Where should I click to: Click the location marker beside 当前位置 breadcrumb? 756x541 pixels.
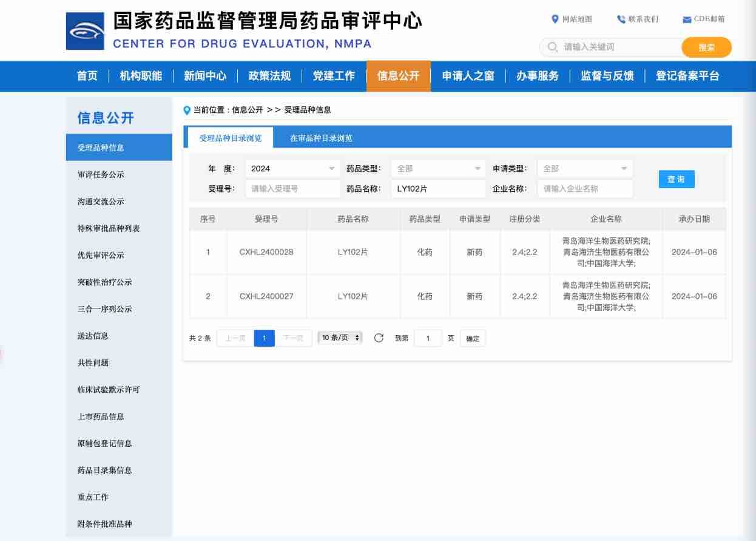click(x=186, y=110)
